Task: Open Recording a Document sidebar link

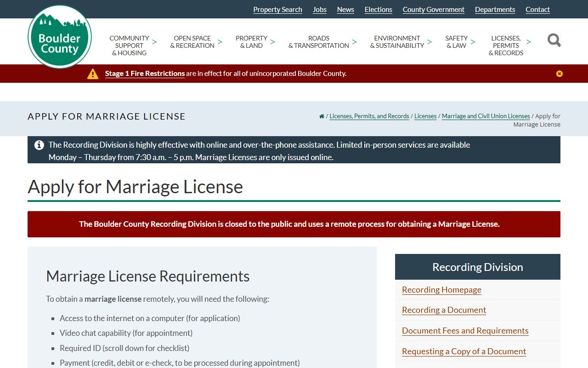Action: point(444,310)
